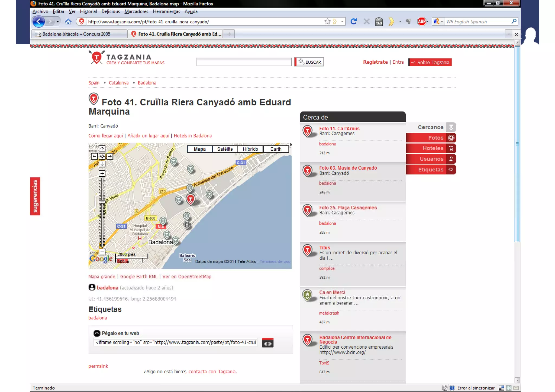
Task: Click the Firefox home icon
Action: pyautogui.click(x=68, y=22)
